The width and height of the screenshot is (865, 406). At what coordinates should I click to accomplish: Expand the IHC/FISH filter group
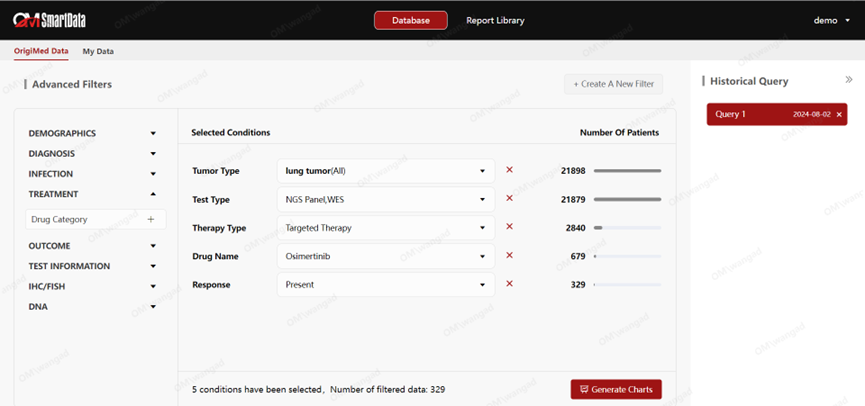tap(153, 287)
